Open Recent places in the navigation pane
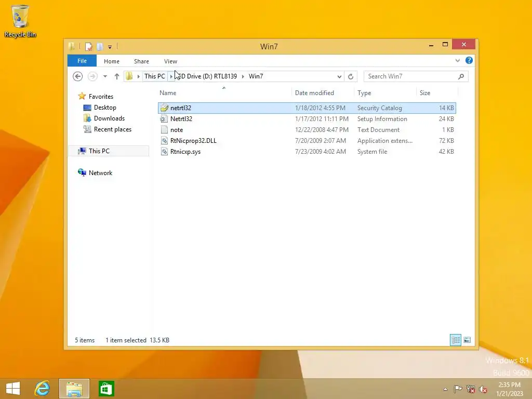The height and width of the screenshot is (399, 532). pyautogui.click(x=113, y=129)
